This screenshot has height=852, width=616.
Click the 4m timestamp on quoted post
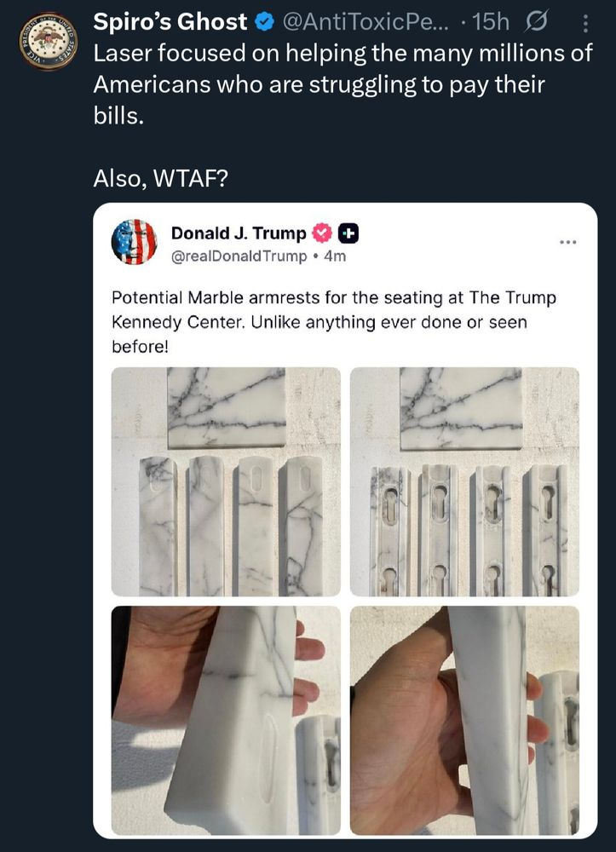(x=335, y=256)
